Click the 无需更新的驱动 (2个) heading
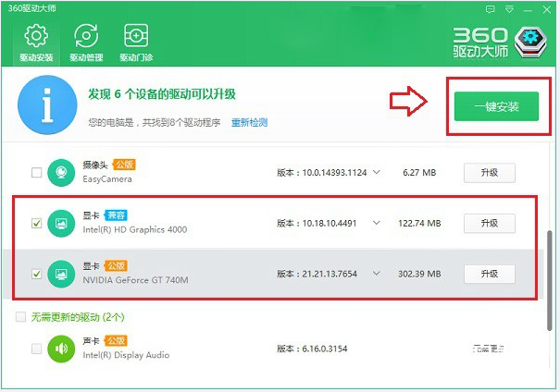The width and height of the screenshot is (560, 392). [78, 317]
